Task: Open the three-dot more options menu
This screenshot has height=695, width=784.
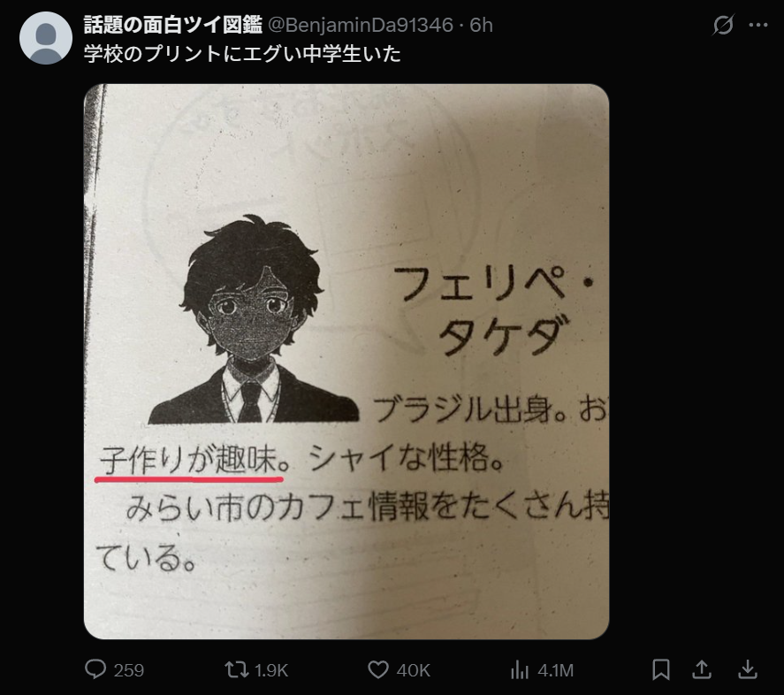Action: tap(758, 25)
